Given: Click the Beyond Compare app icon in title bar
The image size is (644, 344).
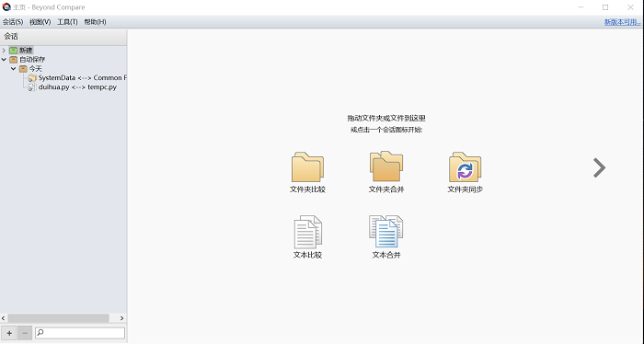Looking at the screenshot, I should (6, 7).
